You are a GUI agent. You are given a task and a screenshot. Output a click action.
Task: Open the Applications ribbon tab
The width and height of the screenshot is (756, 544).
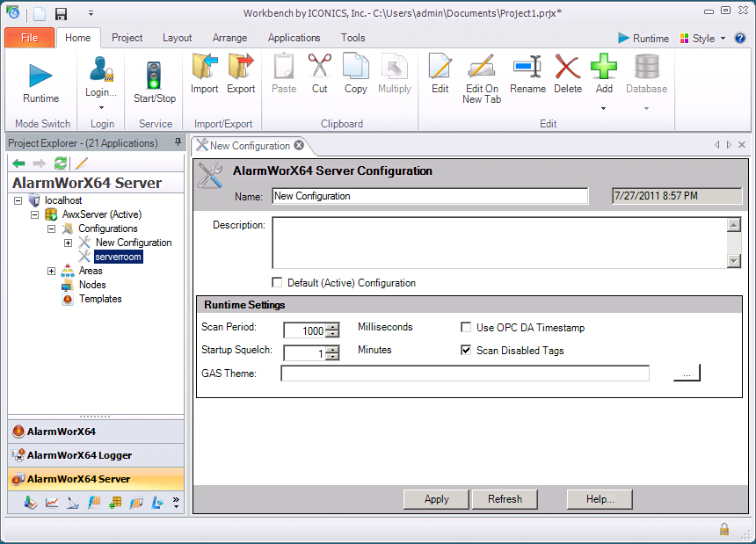[294, 38]
